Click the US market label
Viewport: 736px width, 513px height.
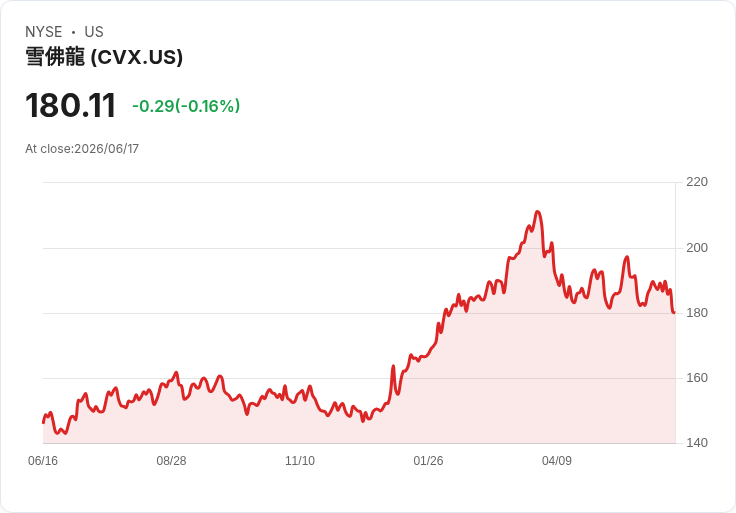[94, 32]
